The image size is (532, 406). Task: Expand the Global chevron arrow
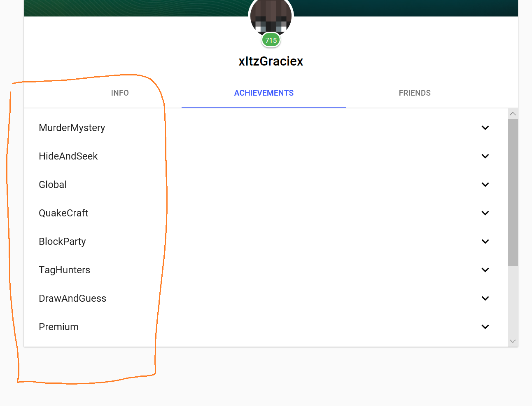[x=485, y=185]
